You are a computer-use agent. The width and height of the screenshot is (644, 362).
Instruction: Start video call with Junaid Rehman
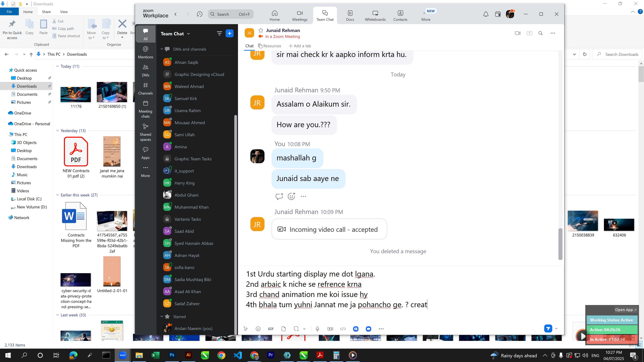tap(518, 33)
